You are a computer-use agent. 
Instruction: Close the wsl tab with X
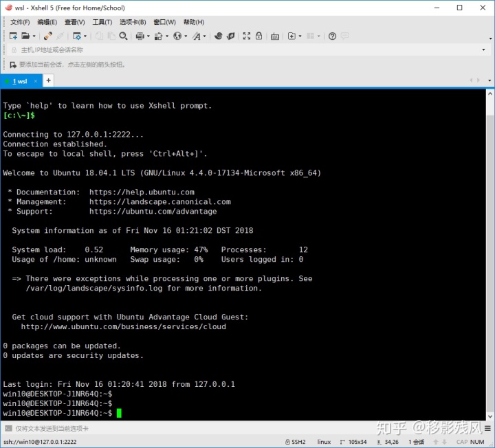click(36, 81)
